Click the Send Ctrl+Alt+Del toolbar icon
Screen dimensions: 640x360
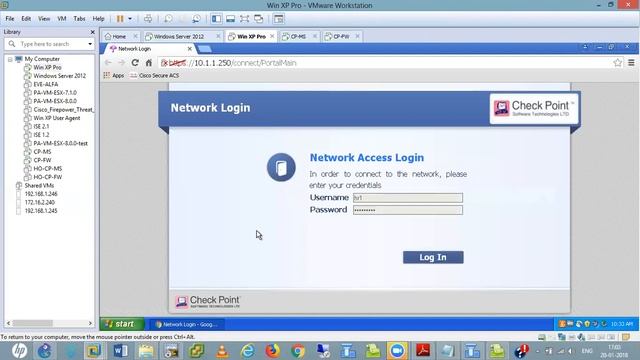(x=148, y=19)
